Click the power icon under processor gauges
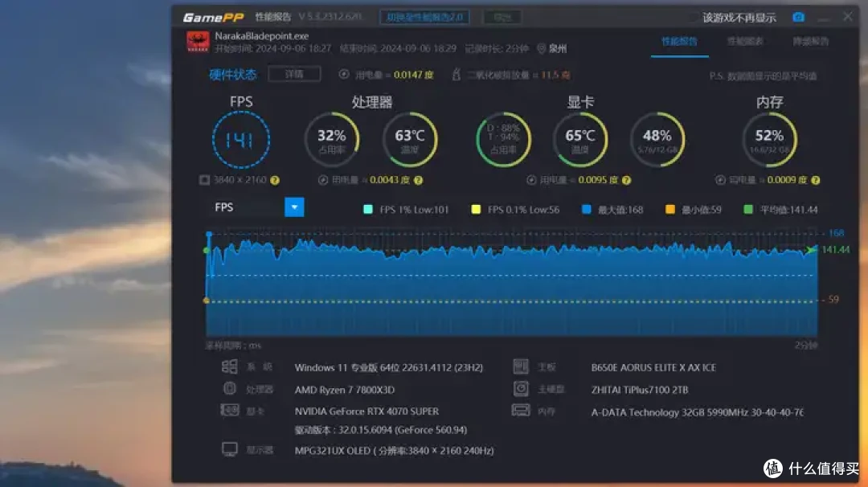The width and height of the screenshot is (868, 487). 323,180
